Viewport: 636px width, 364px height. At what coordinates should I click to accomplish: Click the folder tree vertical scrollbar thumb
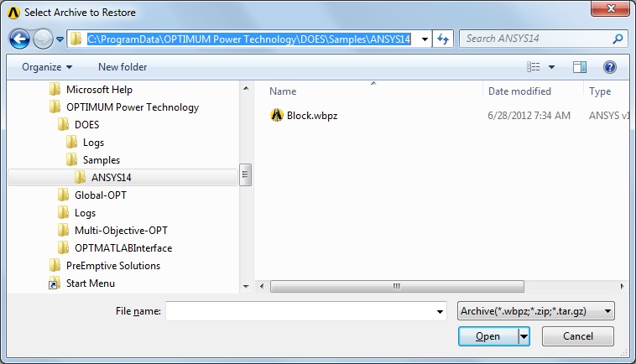(245, 174)
